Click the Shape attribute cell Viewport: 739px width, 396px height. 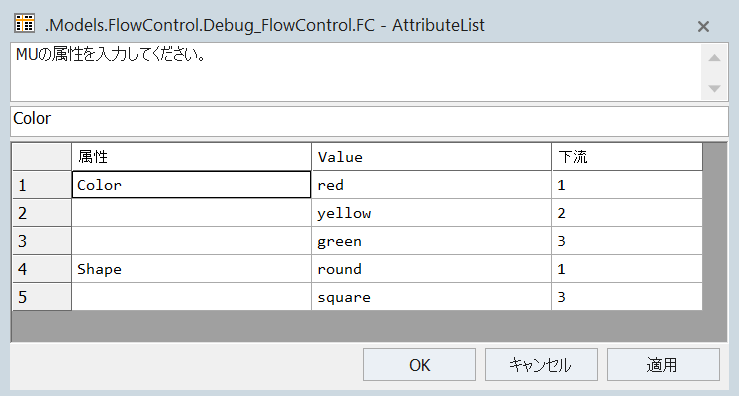pos(191,269)
